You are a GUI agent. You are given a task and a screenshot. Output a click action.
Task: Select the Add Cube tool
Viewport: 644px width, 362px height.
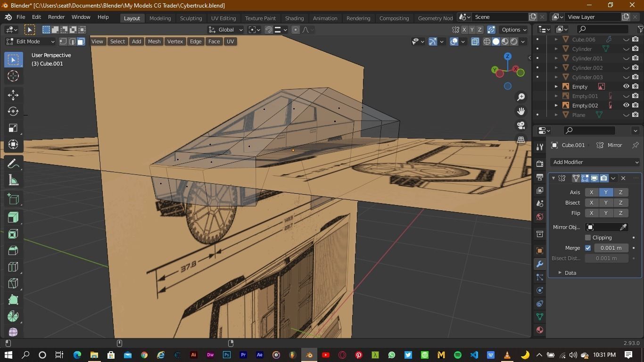click(x=13, y=199)
